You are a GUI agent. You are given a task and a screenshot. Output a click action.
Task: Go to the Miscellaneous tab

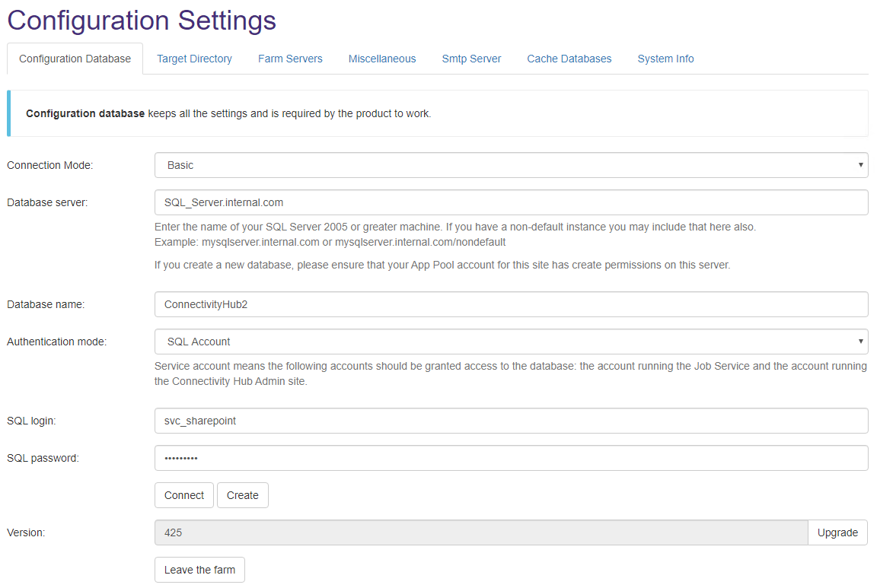point(382,59)
